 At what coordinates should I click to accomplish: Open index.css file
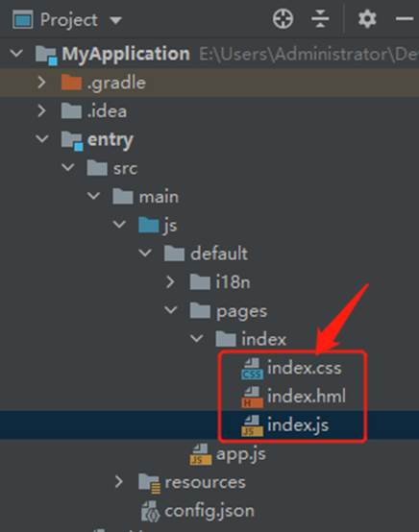(305, 368)
